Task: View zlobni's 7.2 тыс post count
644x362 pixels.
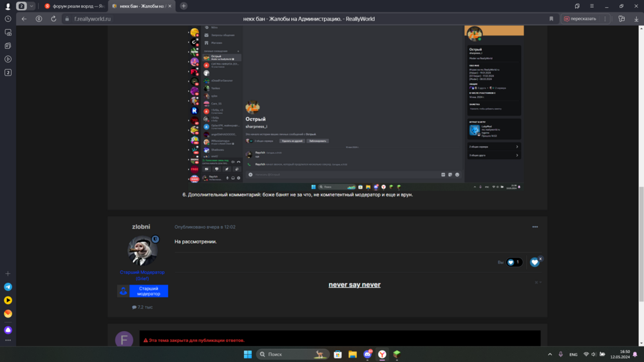Action: 142,307
